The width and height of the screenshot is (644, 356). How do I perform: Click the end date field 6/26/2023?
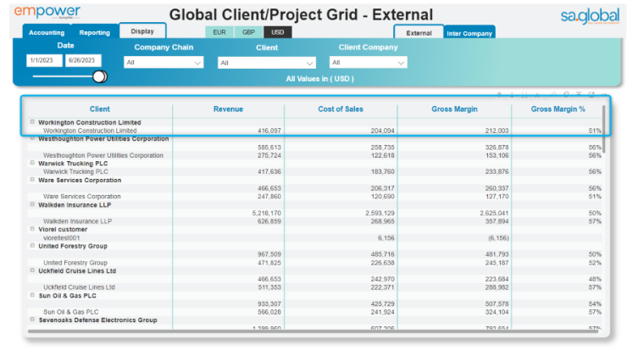(83, 60)
